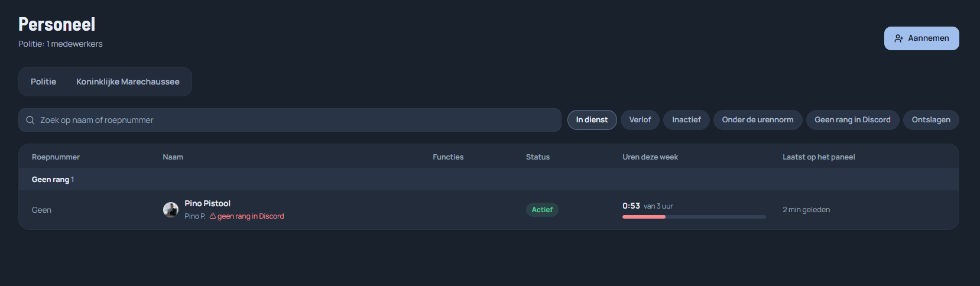Apply the Geen rang in Discord filter
The image size is (980, 286).
pos(852,120)
